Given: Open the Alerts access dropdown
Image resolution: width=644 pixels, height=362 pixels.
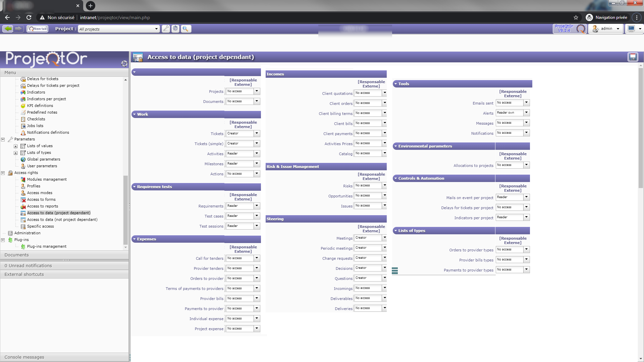Looking at the screenshot, I should click(x=526, y=113).
